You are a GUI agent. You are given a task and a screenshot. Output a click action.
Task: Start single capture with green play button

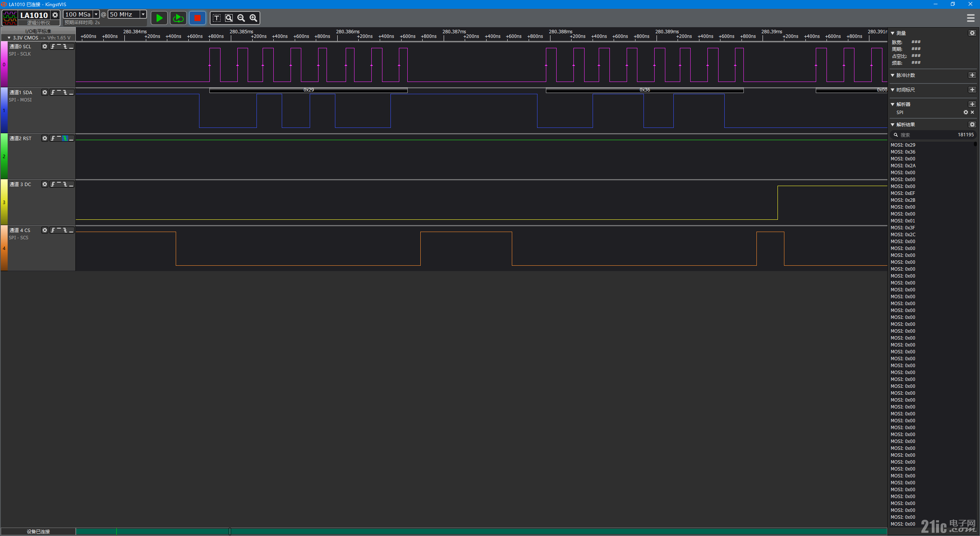point(159,18)
